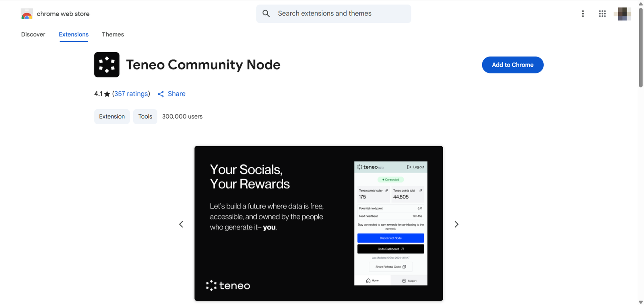Select the Extensions tab
Screen dimensions: 644x305
point(74,35)
